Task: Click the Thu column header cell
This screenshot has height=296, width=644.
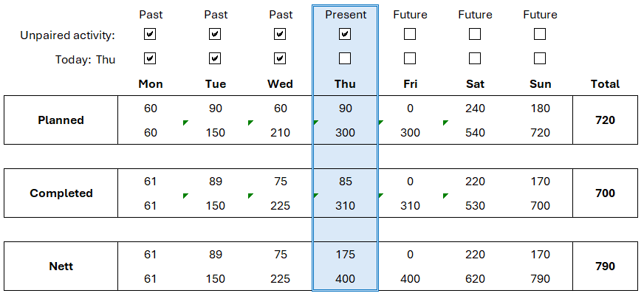Action: (345, 84)
